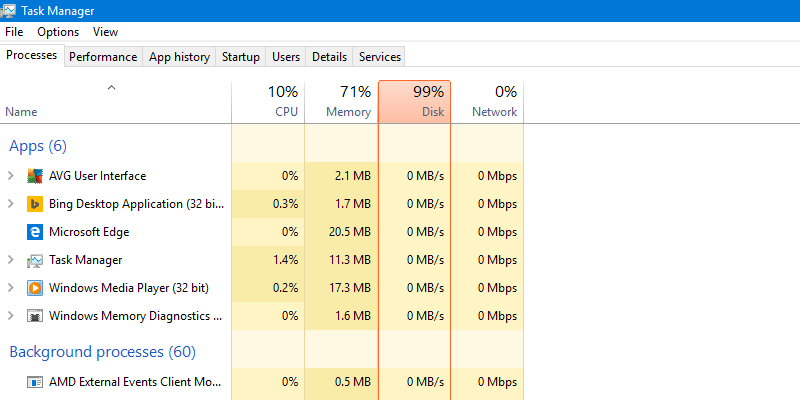Open the Options menu
This screenshot has width=800, height=400.
tap(58, 32)
